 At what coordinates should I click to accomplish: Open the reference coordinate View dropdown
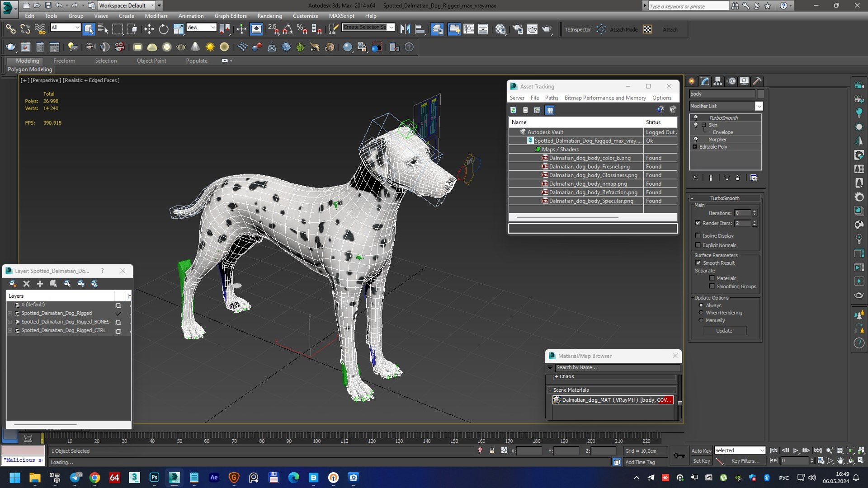tap(213, 28)
